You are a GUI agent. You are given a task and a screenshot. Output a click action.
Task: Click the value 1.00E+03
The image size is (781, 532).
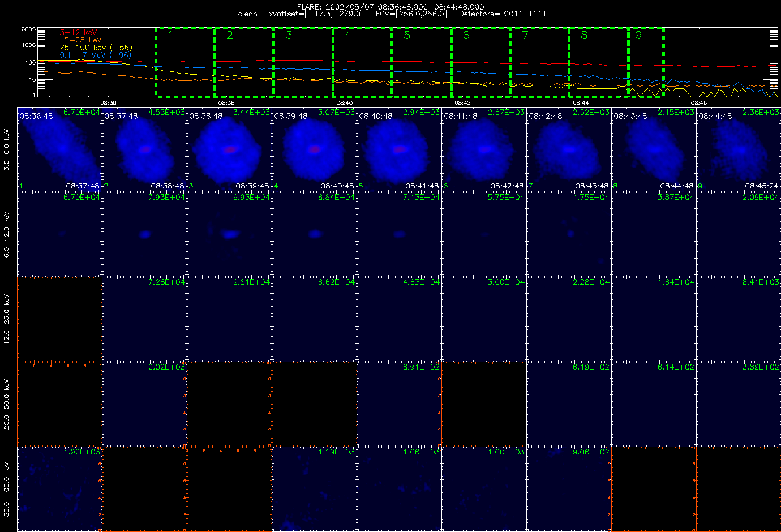507,452
